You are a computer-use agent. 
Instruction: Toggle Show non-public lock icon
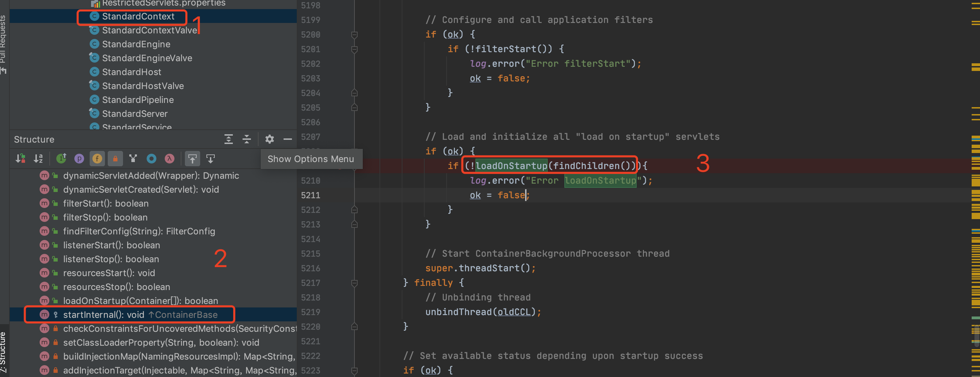click(x=115, y=158)
